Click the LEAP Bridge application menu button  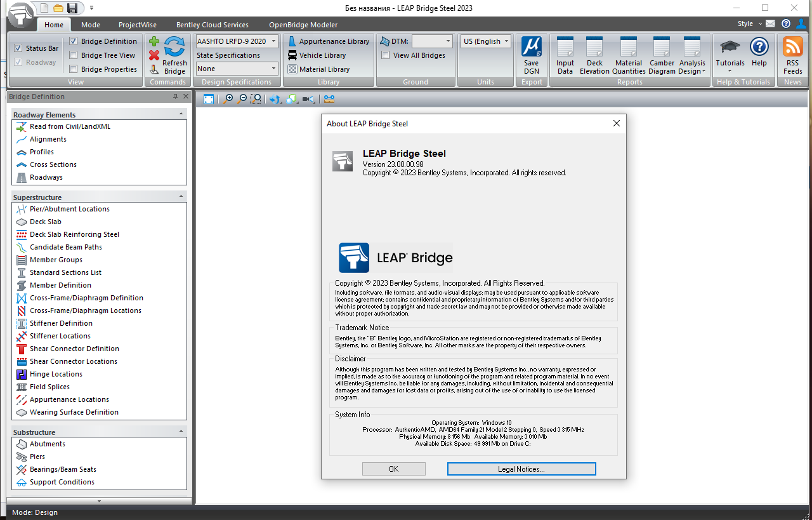tap(22, 15)
